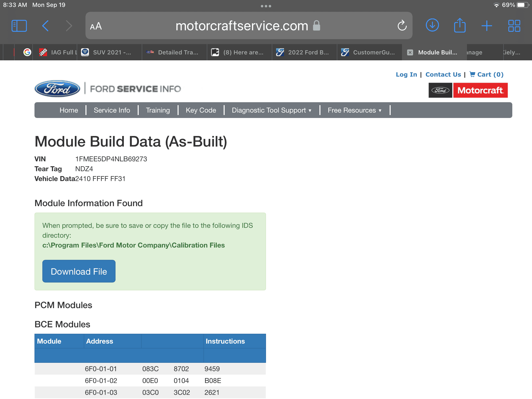Select value 0104 in table

tap(181, 381)
